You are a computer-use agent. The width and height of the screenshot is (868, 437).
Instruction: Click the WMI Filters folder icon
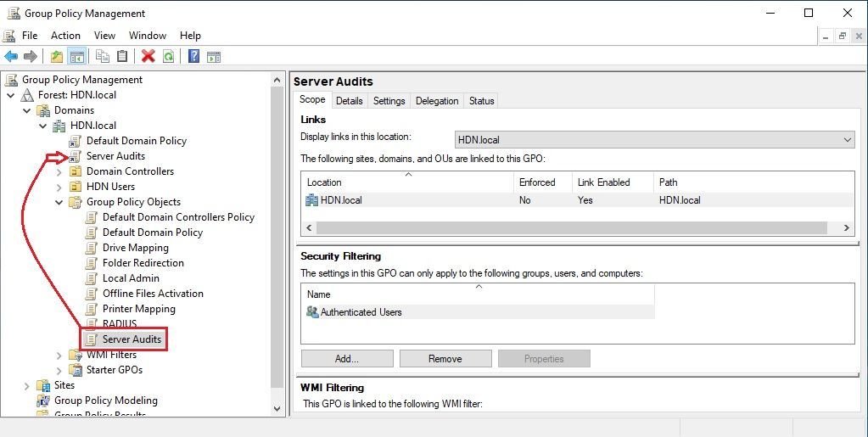76,355
